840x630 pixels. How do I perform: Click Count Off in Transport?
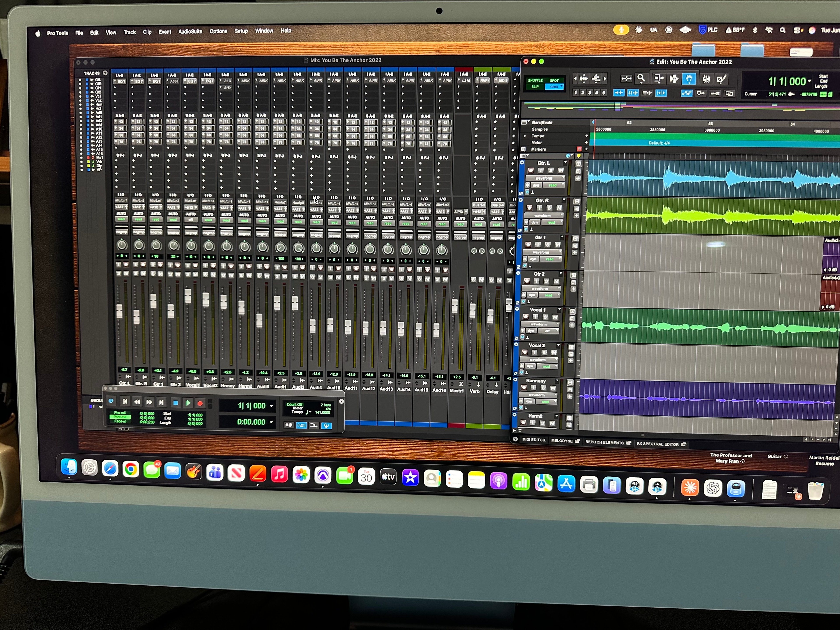pyautogui.click(x=295, y=404)
